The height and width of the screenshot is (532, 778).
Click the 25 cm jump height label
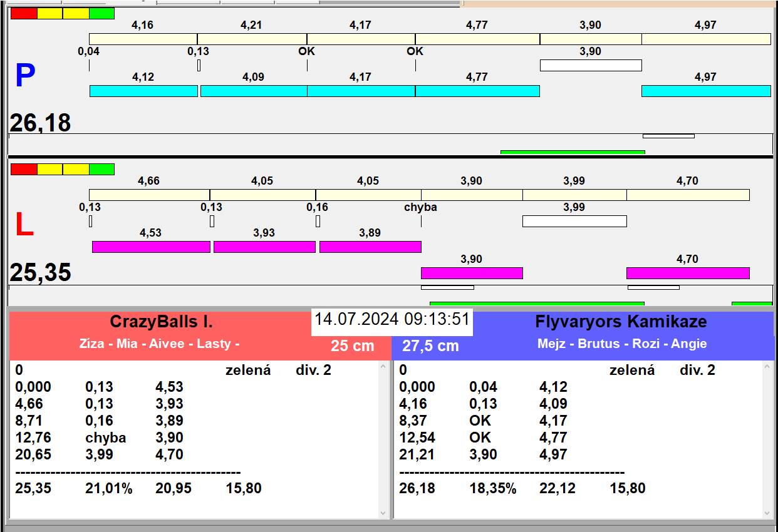(352, 345)
